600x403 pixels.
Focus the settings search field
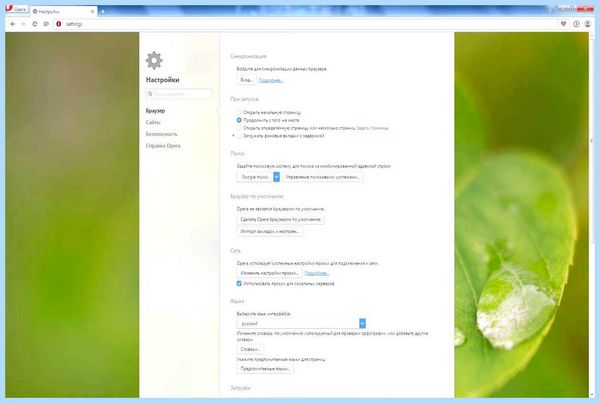(x=179, y=94)
